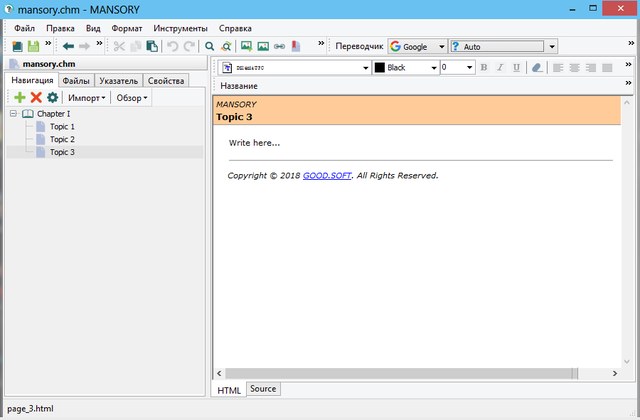Open the Инструменты menu
The height and width of the screenshot is (420, 640).
click(x=181, y=28)
